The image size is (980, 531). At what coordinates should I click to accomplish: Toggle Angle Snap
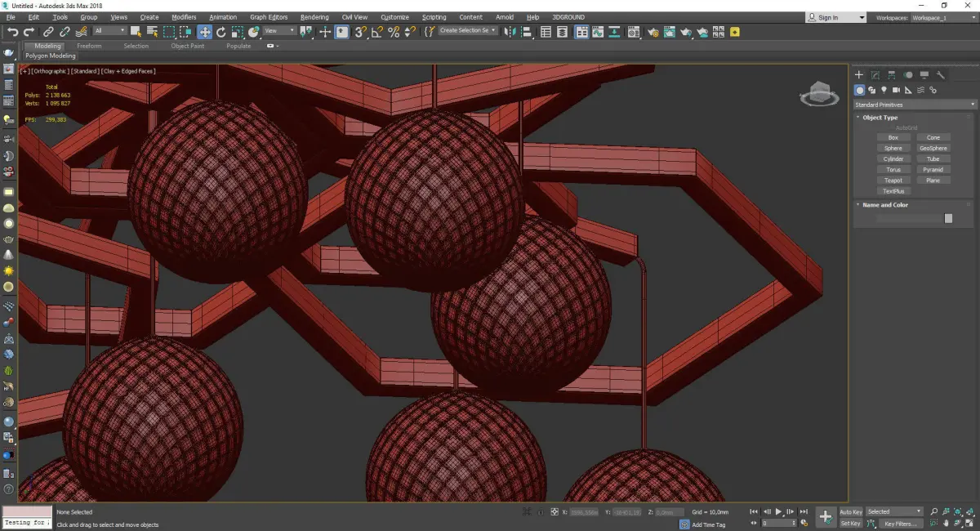[377, 32]
